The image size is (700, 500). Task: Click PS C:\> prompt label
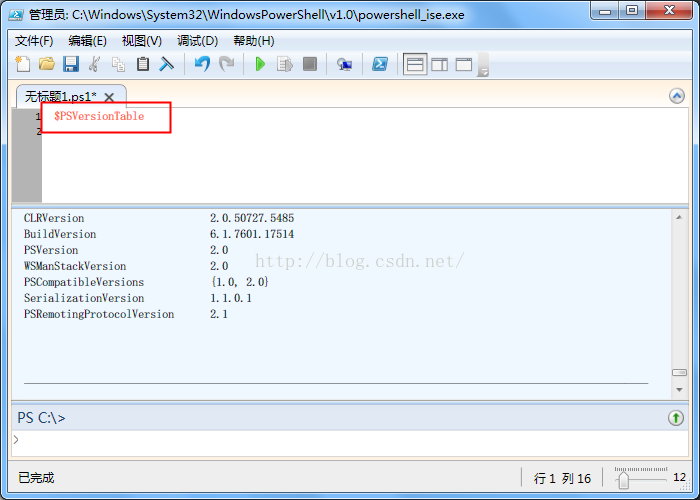(41, 418)
